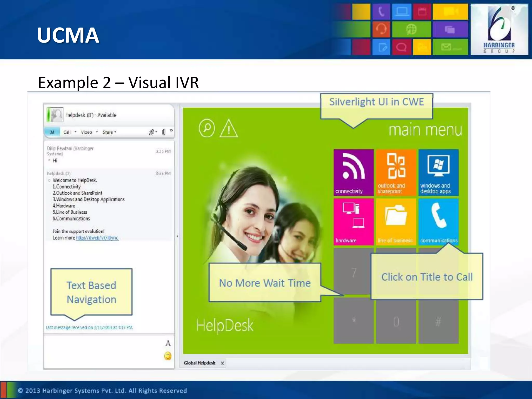Open the Share dropdown menu
Image resolution: width=532 pixels, height=399 pixels.
pos(109,132)
